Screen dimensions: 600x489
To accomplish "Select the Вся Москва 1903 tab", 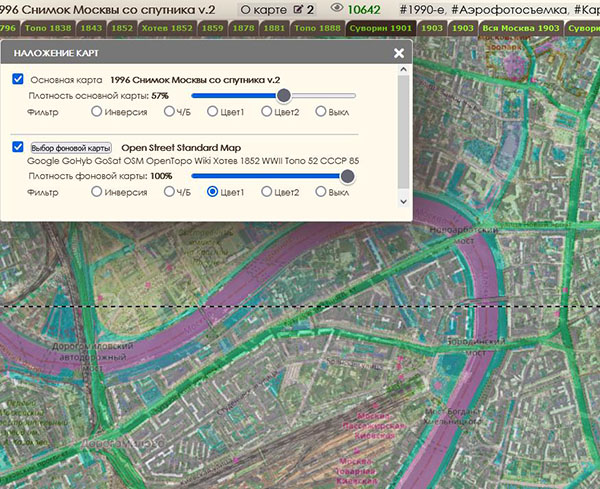I will pyautogui.click(x=520, y=29).
